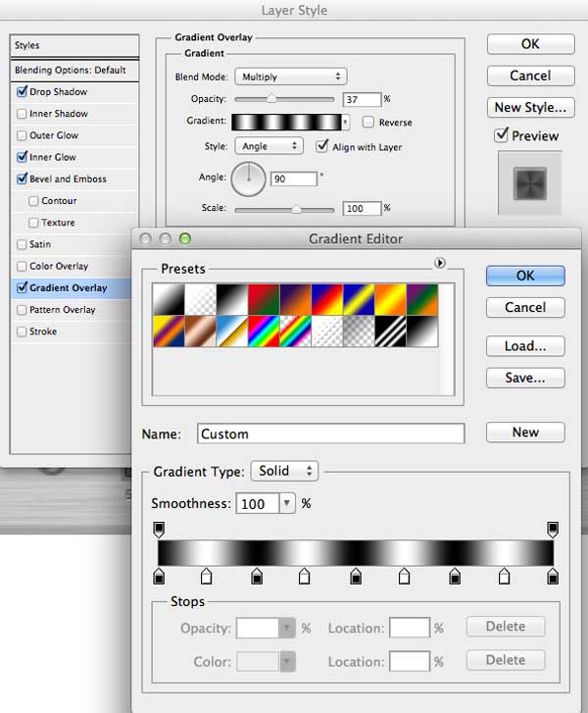Pick the Copper gradient preset
The height and width of the screenshot is (713, 588).
(200, 331)
